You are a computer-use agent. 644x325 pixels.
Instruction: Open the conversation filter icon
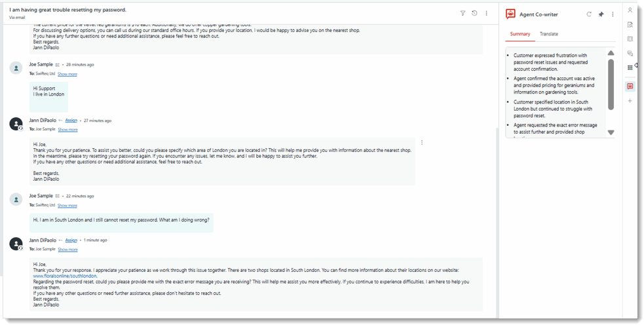click(463, 14)
